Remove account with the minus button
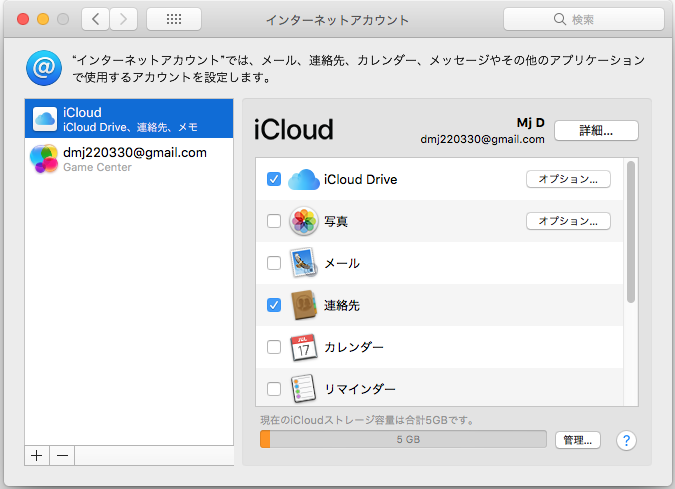Image resolution: width=675 pixels, height=489 pixels. coord(62,455)
